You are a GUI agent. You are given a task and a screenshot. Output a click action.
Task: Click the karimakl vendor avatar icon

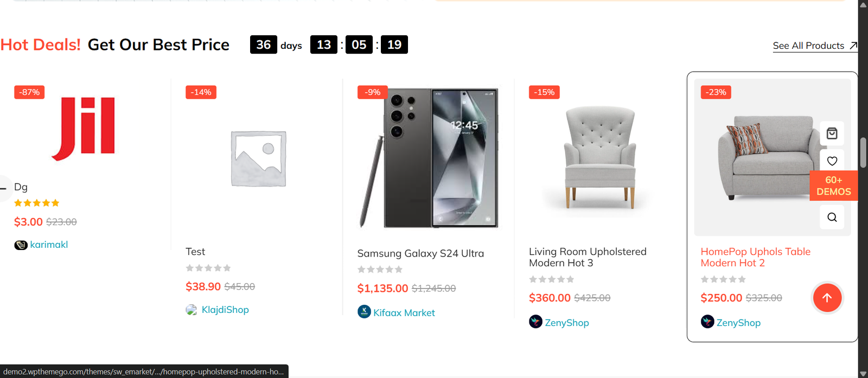click(20, 245)
